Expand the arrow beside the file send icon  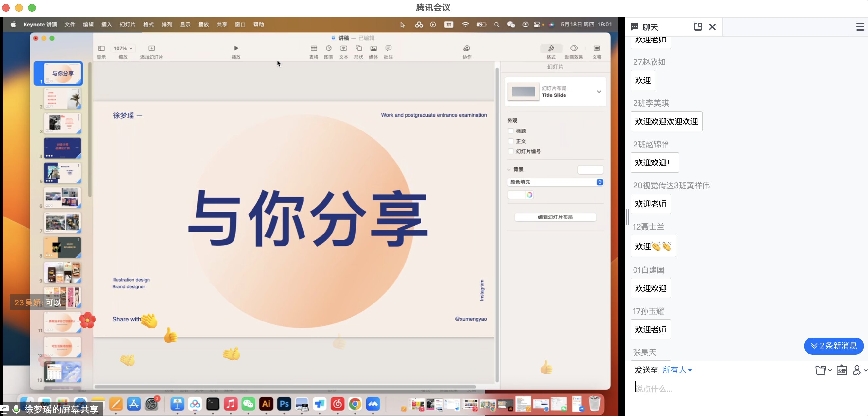[x=830, y=370]
